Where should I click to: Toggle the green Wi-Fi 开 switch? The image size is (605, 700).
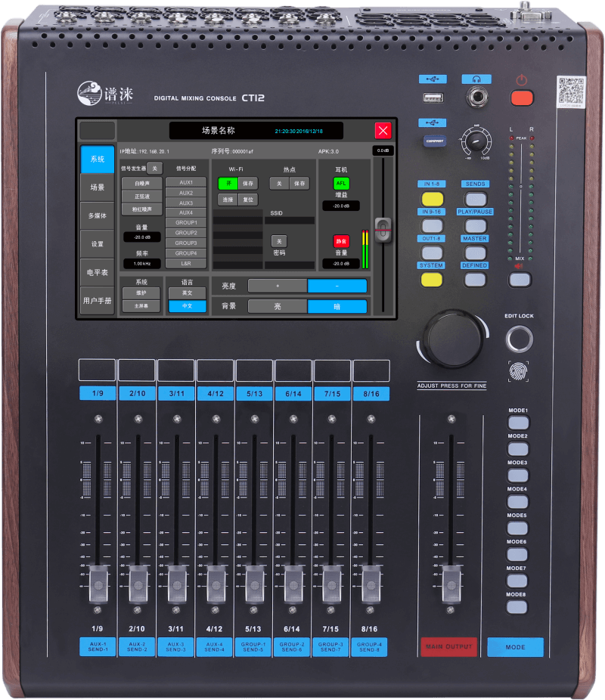tap(228, 183)
